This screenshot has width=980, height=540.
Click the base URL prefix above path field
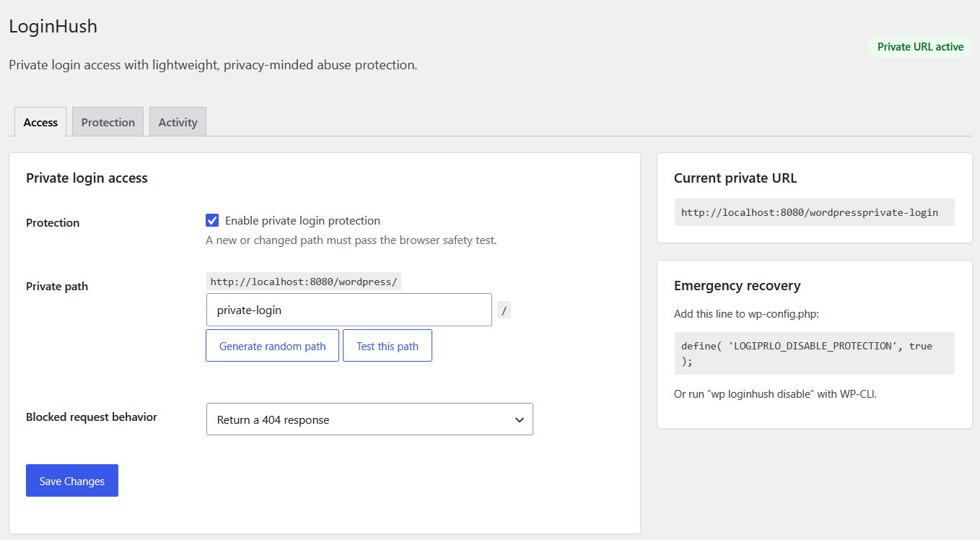[x=304, y=282]
